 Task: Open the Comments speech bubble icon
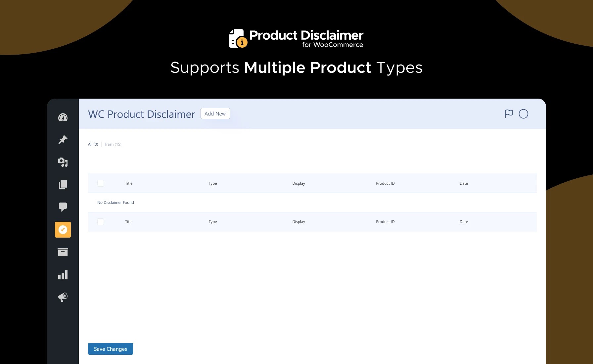(x=63, y=207)
